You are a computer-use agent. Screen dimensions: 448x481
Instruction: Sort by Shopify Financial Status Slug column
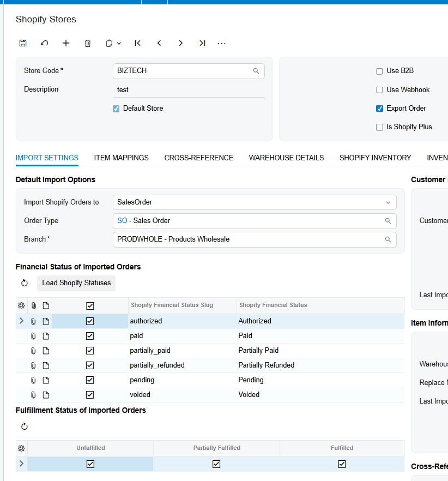pyautogui.click(x=183, y=305)
